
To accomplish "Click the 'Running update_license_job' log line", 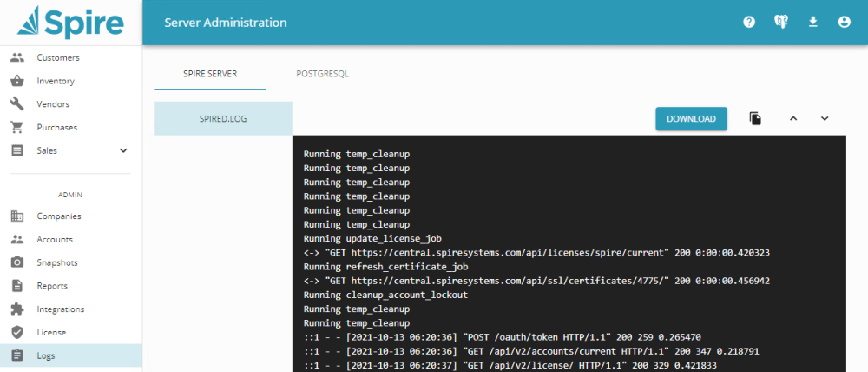I will pyautogui.click(x=372, y=238).
